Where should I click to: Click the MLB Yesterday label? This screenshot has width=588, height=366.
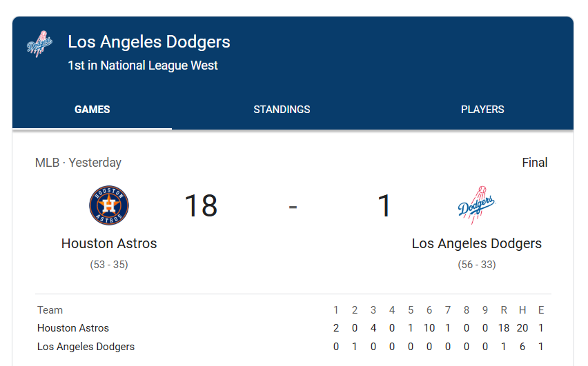tap(78, 163)
